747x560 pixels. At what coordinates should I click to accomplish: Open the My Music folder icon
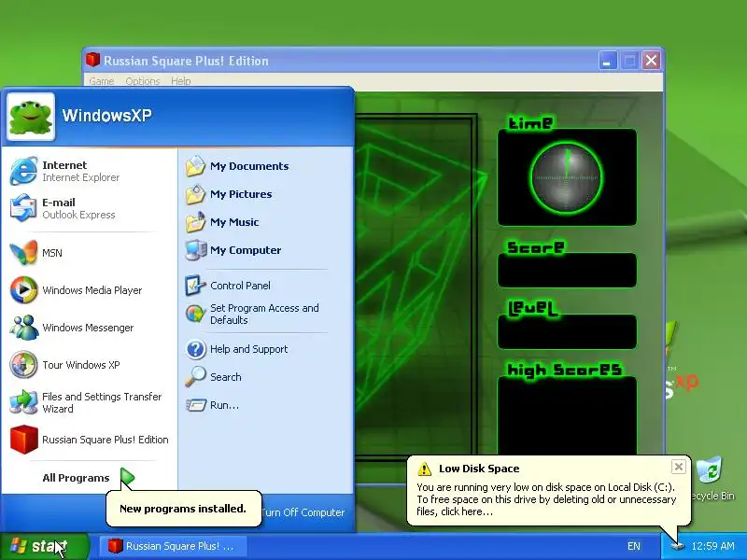195,222
